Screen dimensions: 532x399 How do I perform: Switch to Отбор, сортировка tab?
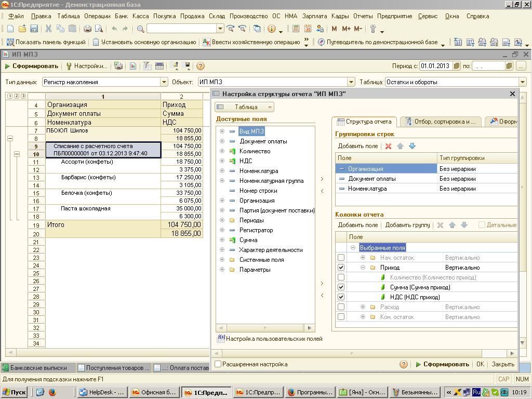[x=441, y=122]
